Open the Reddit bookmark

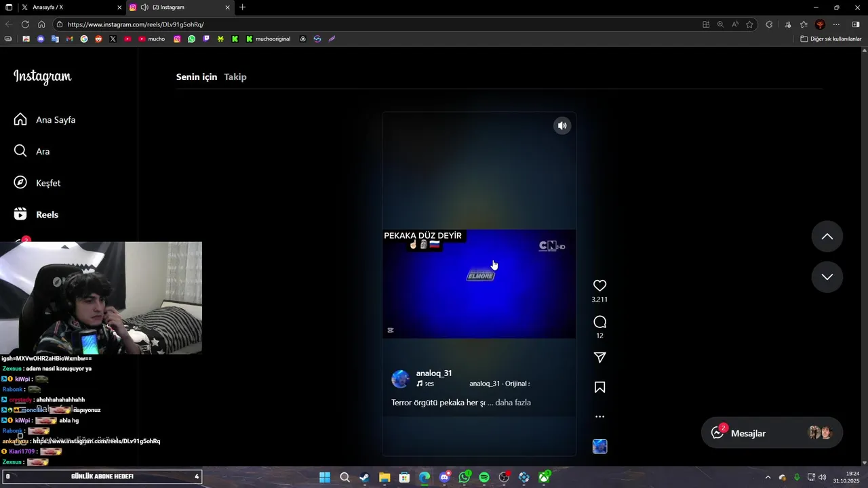[x=98, y=39]
